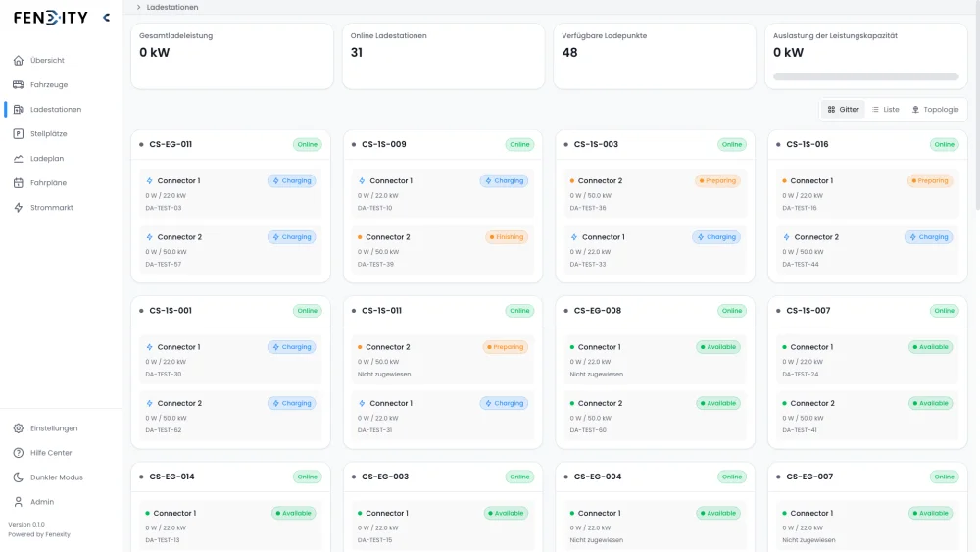Click the Admin user icon

coord(19,502)
